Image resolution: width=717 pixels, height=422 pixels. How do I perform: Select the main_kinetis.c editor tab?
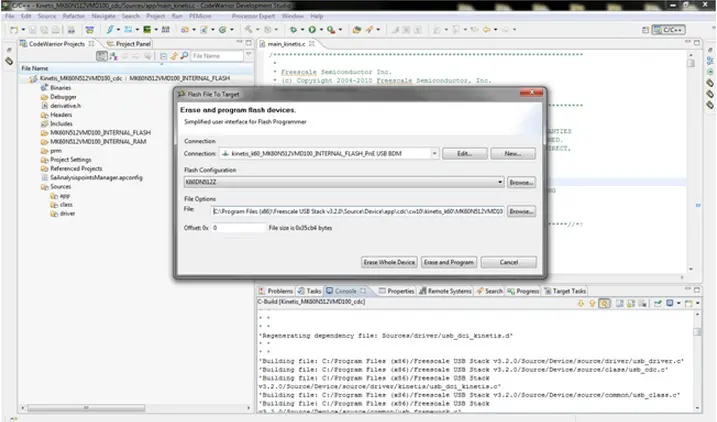coord(286,44)
